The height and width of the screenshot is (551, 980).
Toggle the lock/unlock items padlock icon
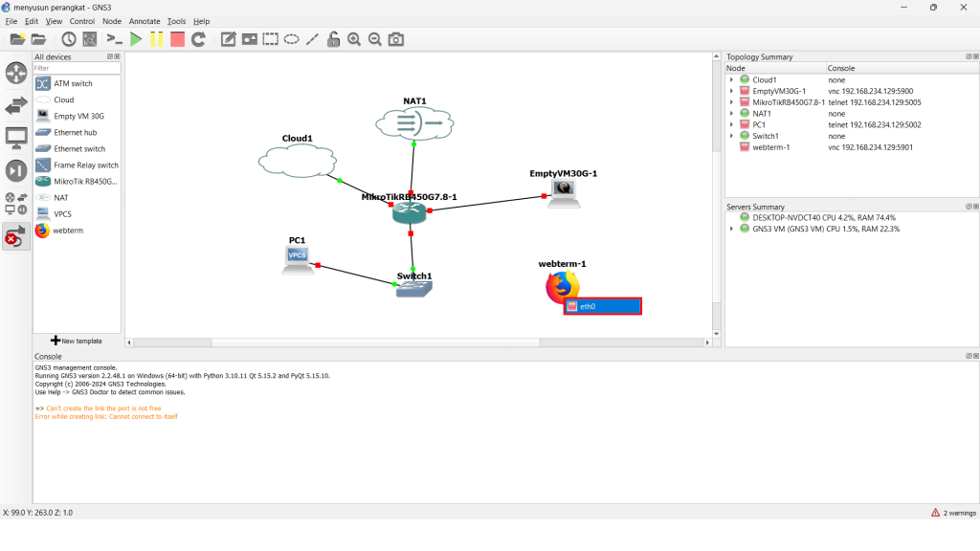[x=333, y=39]
